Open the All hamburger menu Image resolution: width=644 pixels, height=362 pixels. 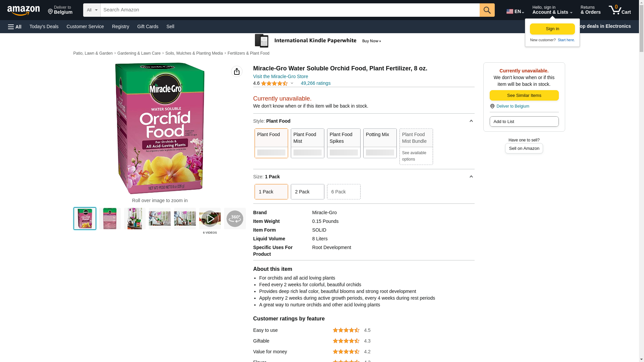[15, 26]
